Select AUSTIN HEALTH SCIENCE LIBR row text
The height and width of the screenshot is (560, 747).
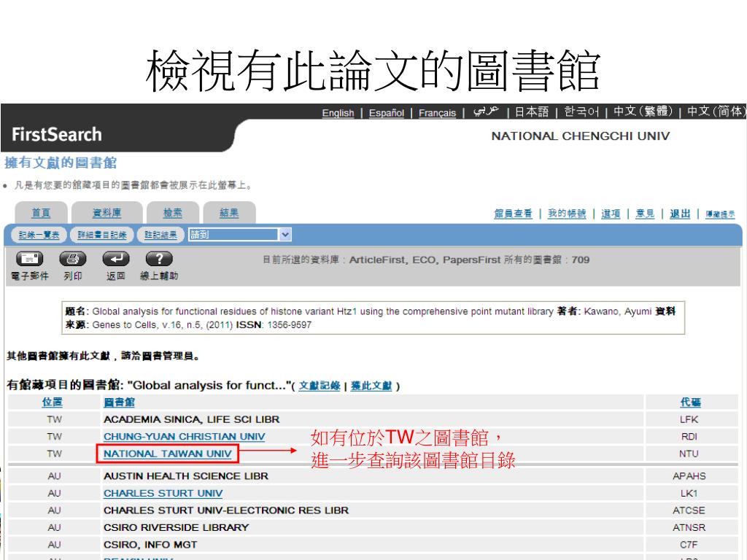pyautogui.click(x=186, y=476)
